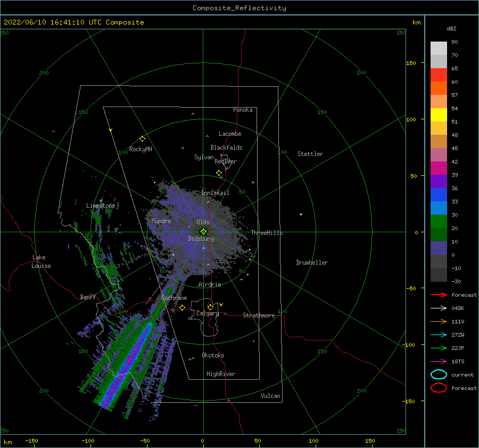This screenshot has height=448, width=479.
Task: Click the white 04DK arrow icon
Action: pyautogui.click(x=439, y=308)
